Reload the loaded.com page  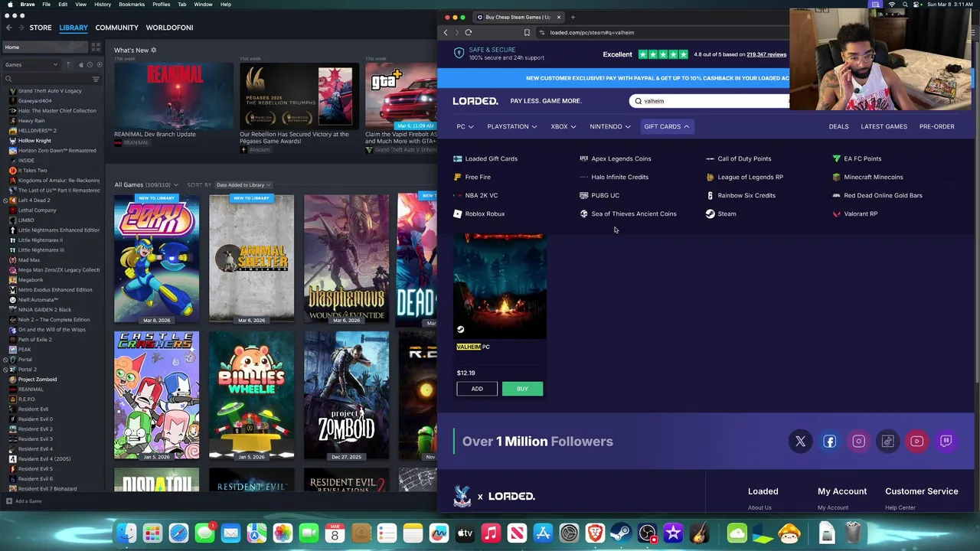468,32
